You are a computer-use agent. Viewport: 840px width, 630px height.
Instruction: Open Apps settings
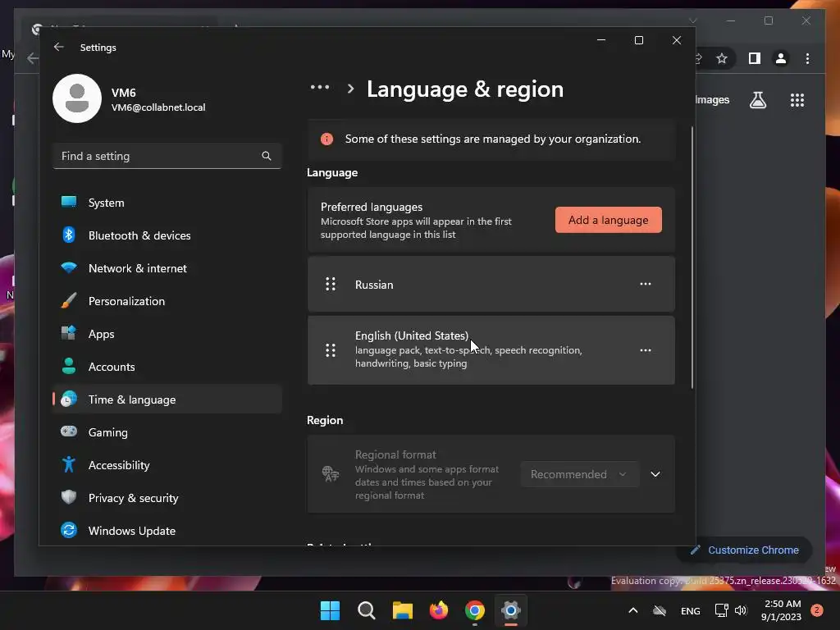pyautogui.click(x=167, y=334)
